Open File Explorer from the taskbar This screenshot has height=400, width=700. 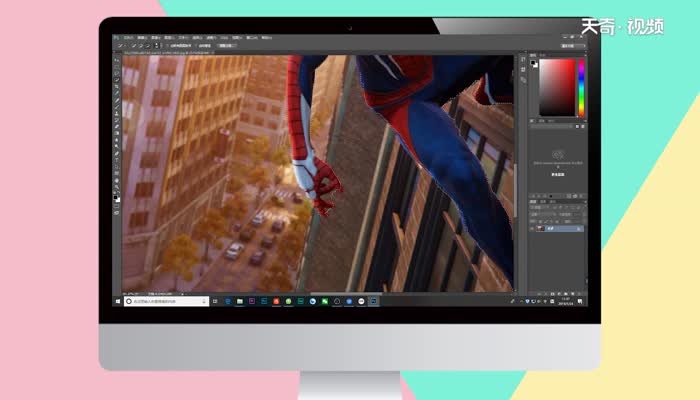(x=240, y=301)
